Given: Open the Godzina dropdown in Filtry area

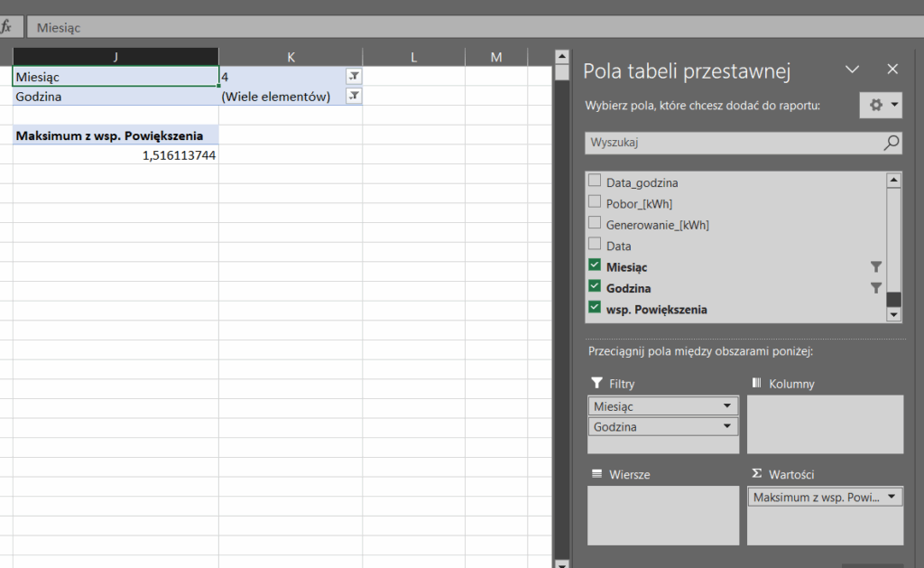Looking at the screenshot, I should click(727, 427).
